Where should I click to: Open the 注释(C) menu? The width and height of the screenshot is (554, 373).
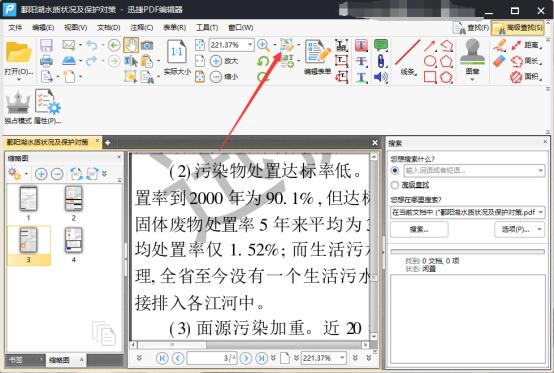coord(142,28)
